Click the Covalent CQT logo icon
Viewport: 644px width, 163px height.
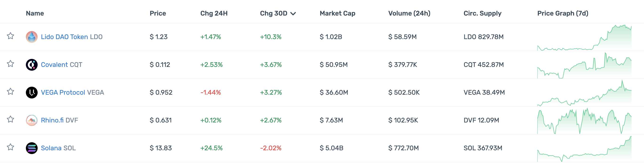pyautogui.click(x=32, y=65)
